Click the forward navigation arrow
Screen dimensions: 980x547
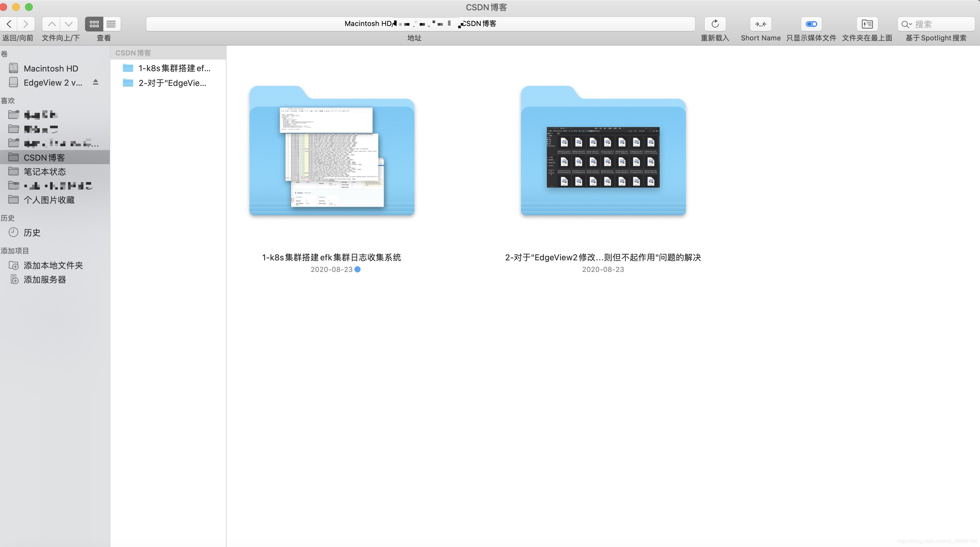(26, 24)
